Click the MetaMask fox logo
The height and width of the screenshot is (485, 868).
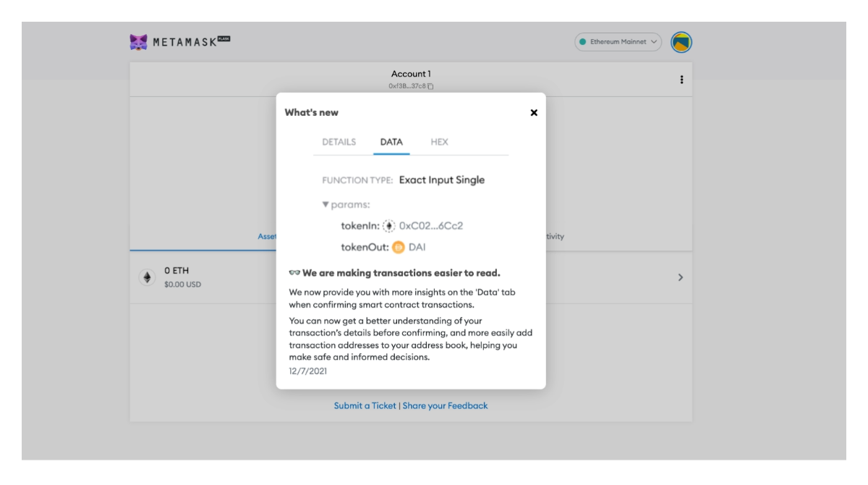click(138, 42)
